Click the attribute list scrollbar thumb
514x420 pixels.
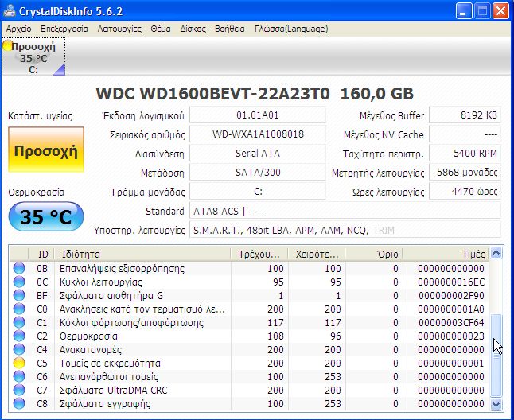(x=496, y=356)
